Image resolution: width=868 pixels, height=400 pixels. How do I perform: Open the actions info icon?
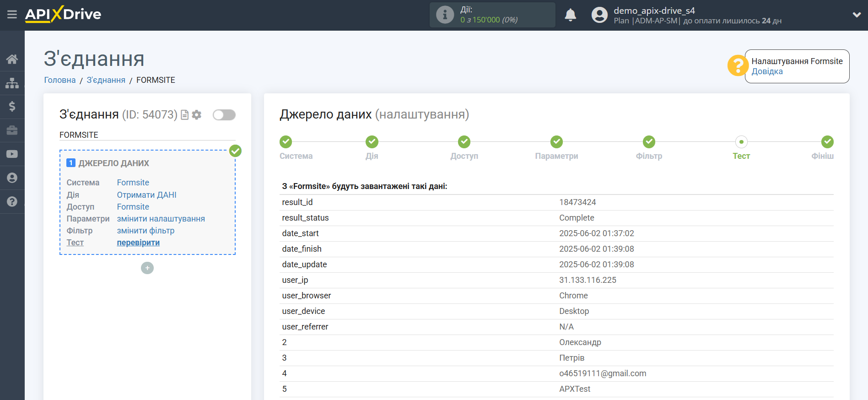(x=445, y=15)
